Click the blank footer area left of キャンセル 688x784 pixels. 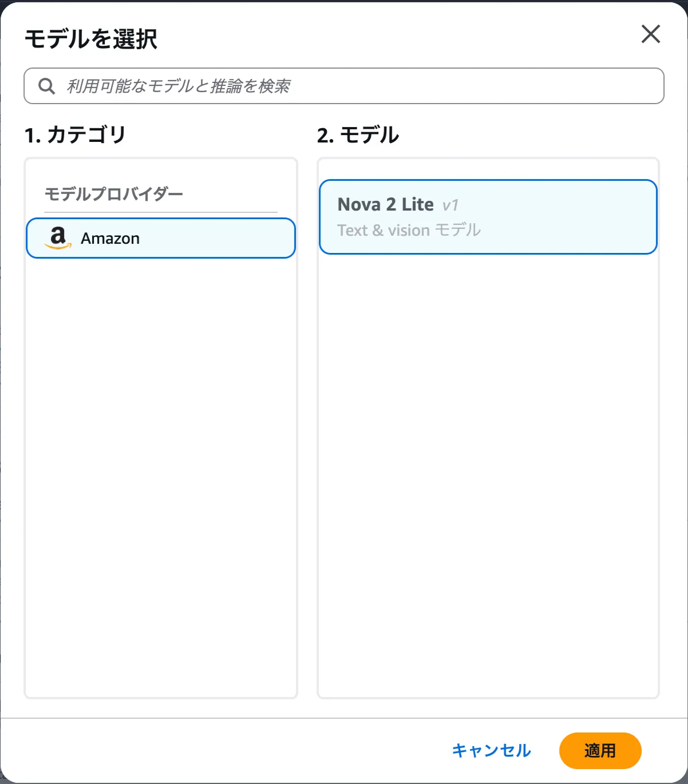pos(229,750)
